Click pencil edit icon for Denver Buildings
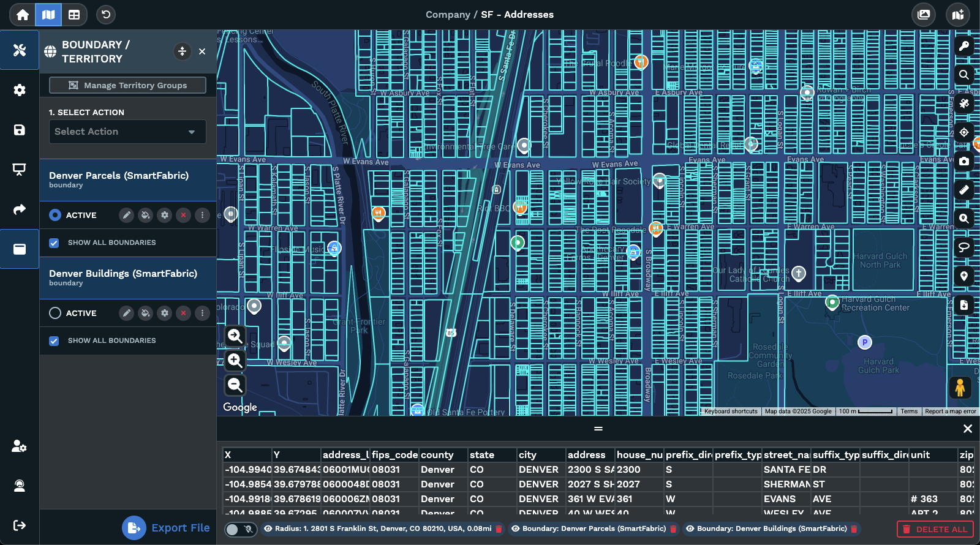 126,313
